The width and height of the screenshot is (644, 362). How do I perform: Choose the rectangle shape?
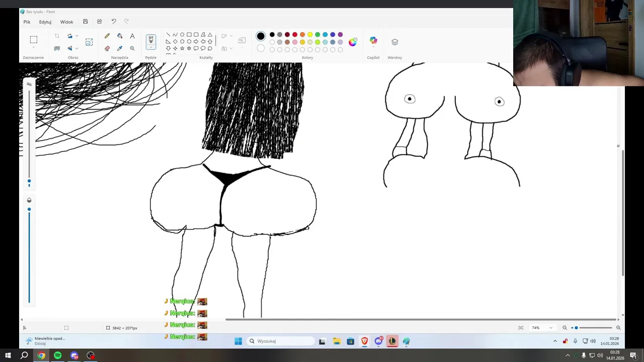click(x=189, y=35)
